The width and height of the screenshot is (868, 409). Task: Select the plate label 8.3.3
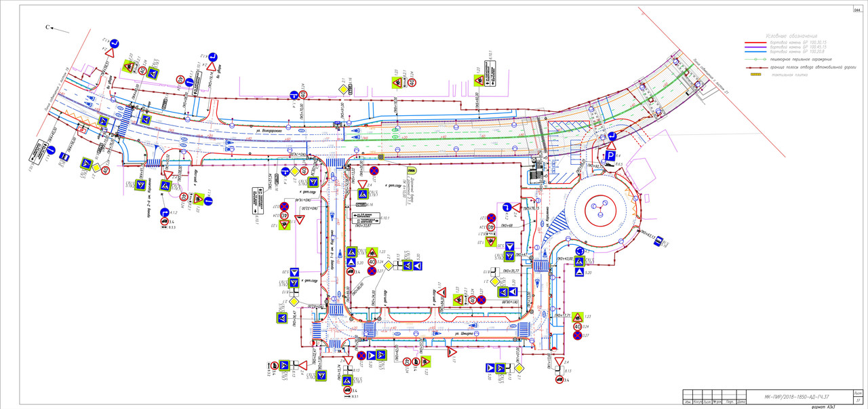(172, 227)
